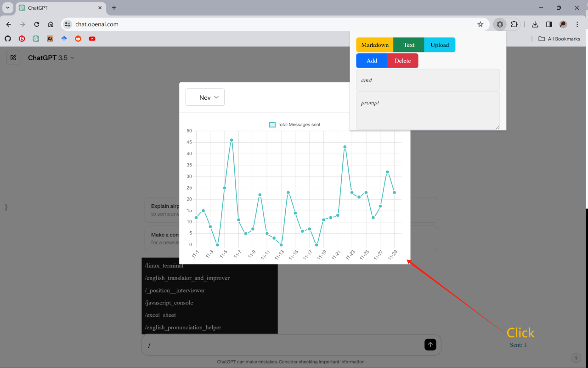Choose /excel_sheet command
The width and height of the screenshot is (588, 368).
[x=209, y=315]
